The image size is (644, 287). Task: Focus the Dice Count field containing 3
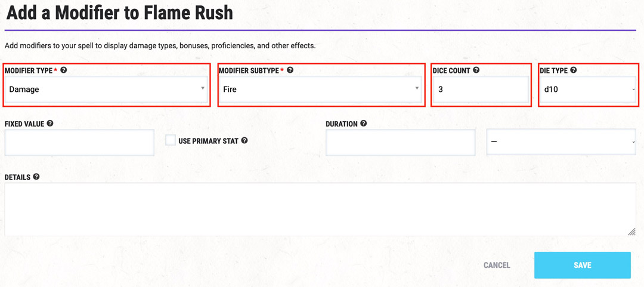(481, 89)
